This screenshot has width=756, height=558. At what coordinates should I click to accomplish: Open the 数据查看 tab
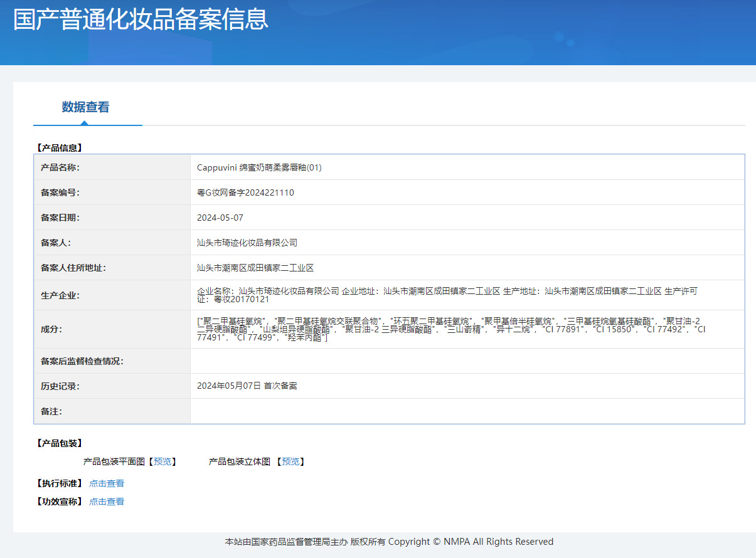point(85,107)
